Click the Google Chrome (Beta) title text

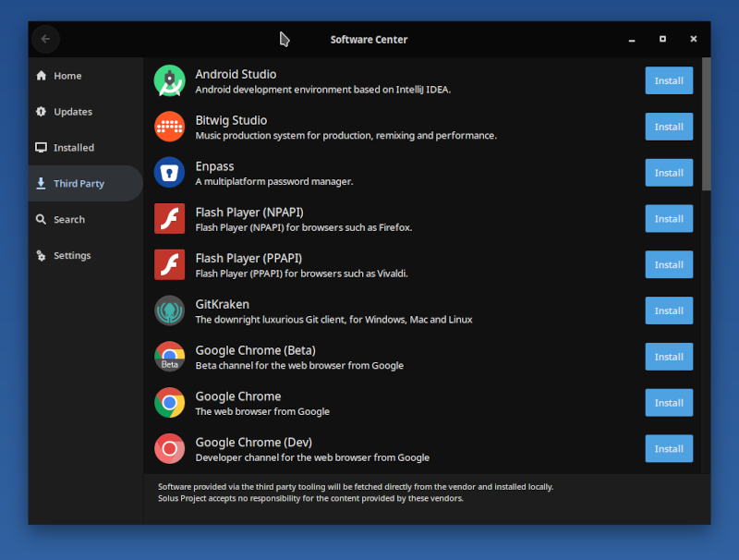256,351
